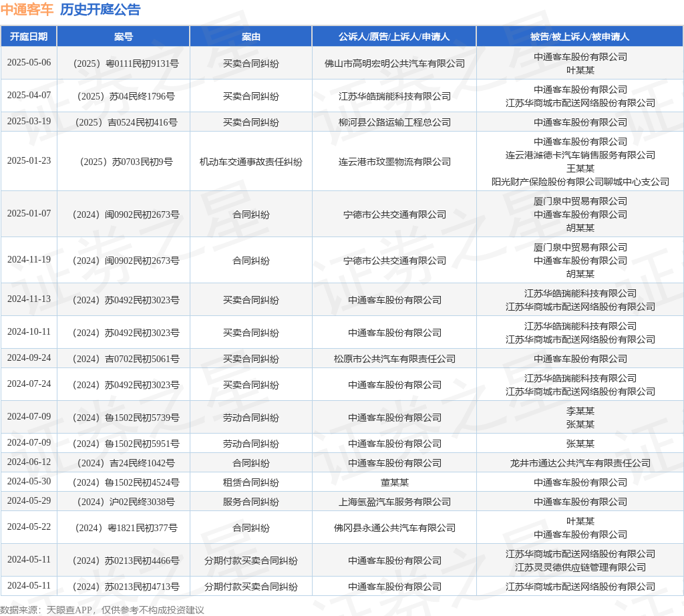Click case number '(2024)吉24民终1042号'
This screenshot has height=616, width=684.
pyautogui.click(x=126, y=463)
